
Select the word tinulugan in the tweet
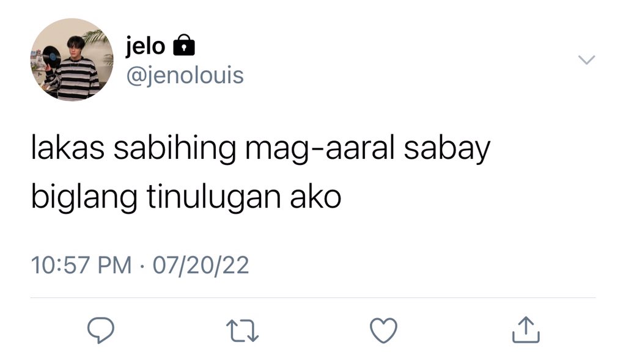pyautogui.click(x=214, y=196)
